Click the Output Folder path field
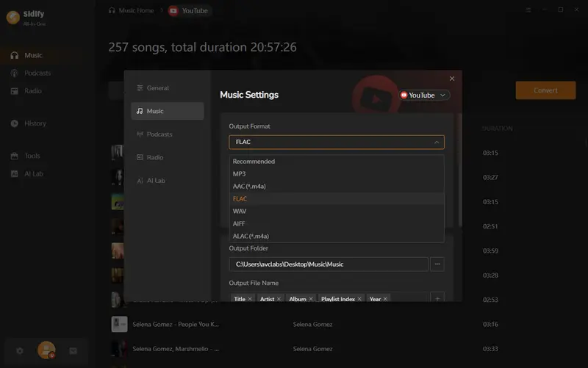Screen dimensions: 588x368 [x=328, y=264]
